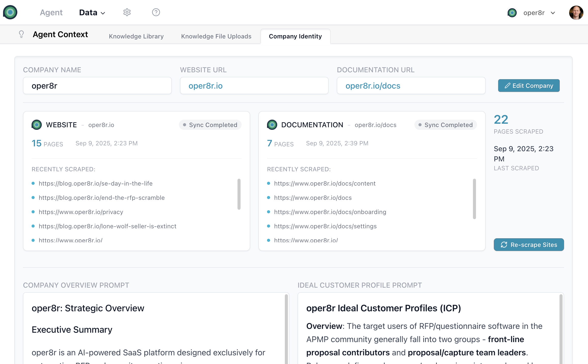Click the oper8r workspace logo in the header
588x364 pixels.
512,13
